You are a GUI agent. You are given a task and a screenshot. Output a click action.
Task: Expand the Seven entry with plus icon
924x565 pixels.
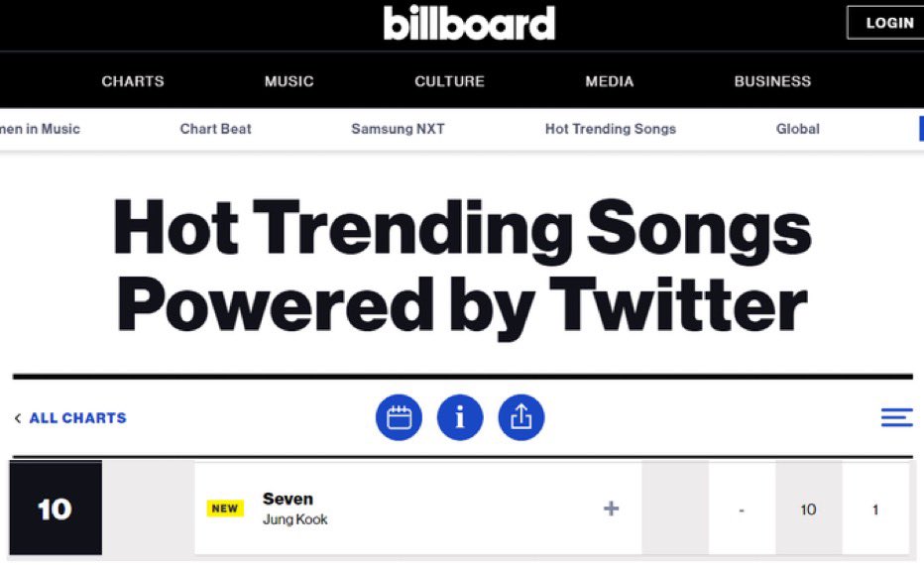tap(611, 508)
